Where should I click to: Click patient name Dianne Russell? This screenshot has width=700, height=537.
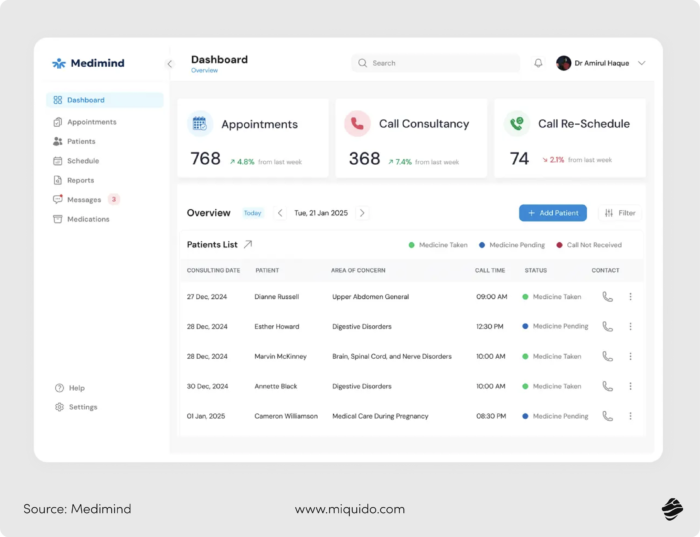[277, 297]
